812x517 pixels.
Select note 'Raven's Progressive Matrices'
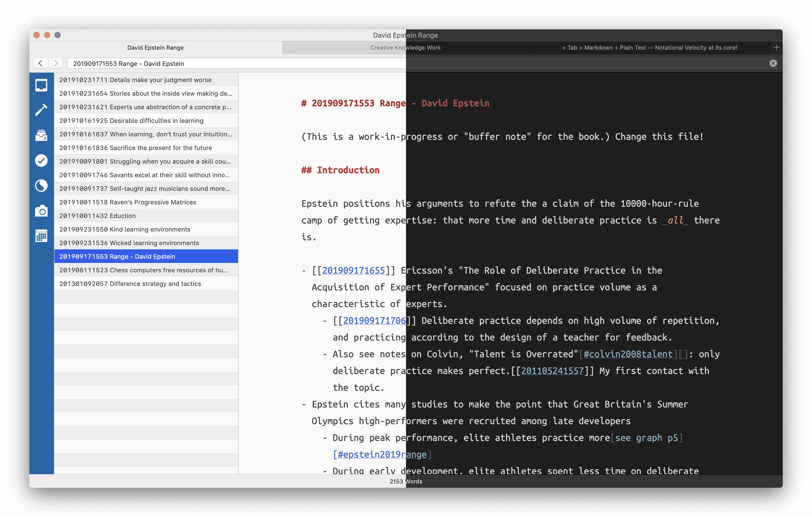click(146, 202)
